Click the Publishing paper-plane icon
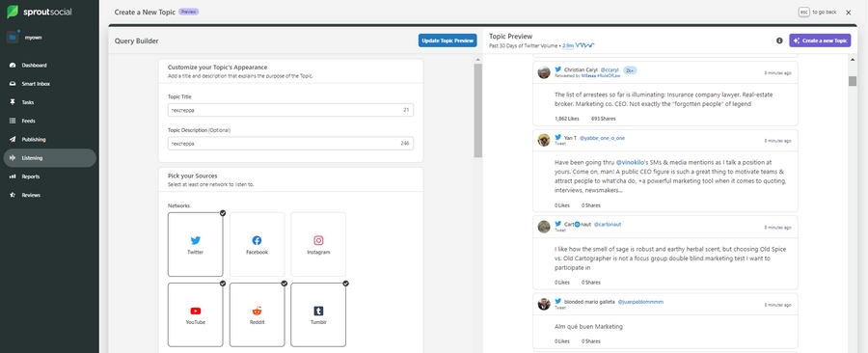 tap(13, 140)
